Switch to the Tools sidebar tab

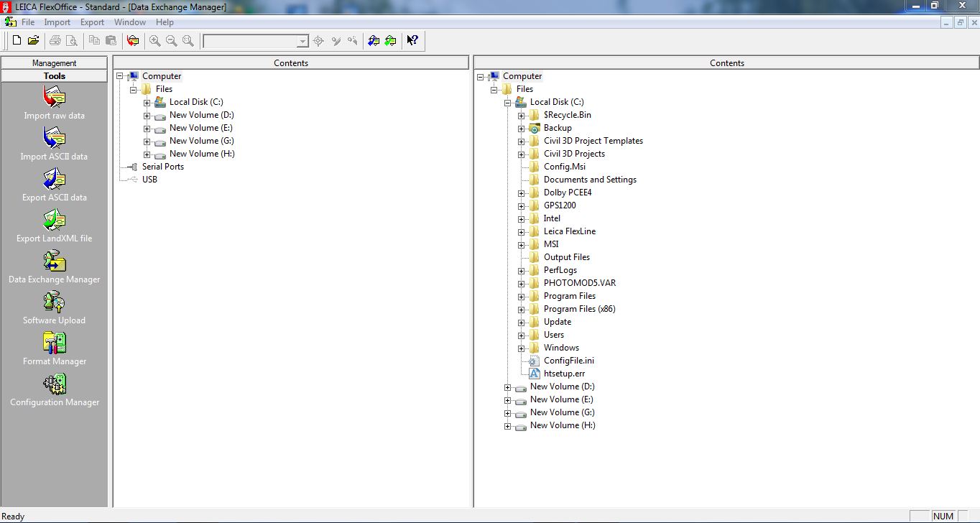55,76
